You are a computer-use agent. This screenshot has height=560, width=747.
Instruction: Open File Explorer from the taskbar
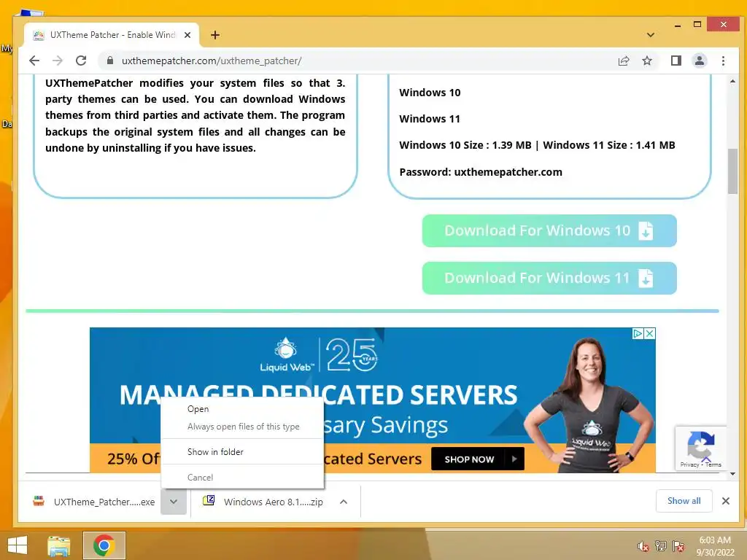[58, 545]
